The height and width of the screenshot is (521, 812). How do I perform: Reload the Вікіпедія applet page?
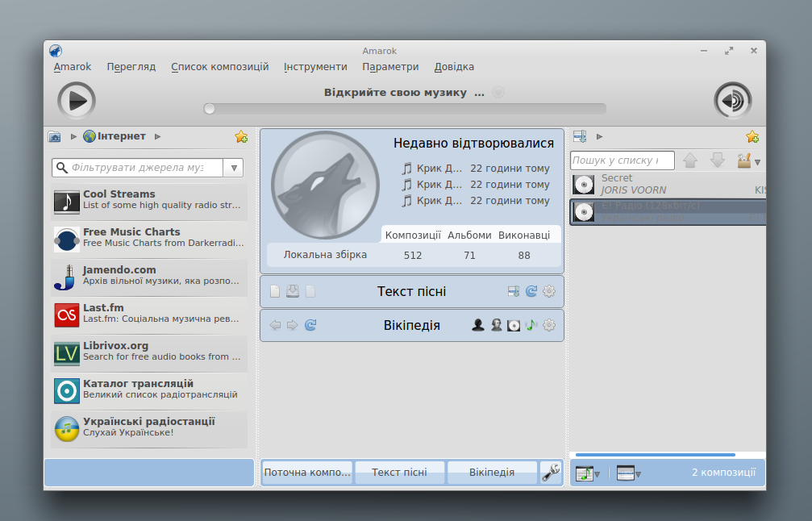click(x=310, y=325)
